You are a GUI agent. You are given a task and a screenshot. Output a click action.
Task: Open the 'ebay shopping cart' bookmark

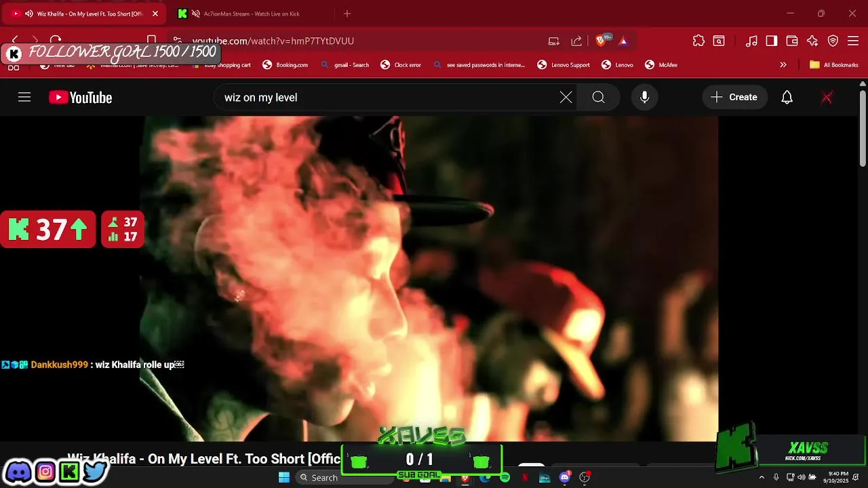223,65
